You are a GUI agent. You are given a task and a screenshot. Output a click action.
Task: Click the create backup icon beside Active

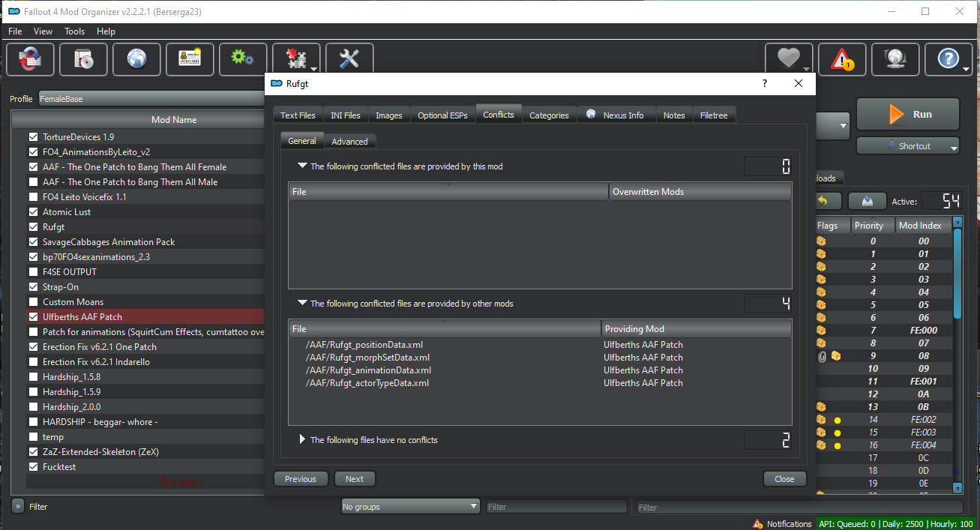point(868,201)
